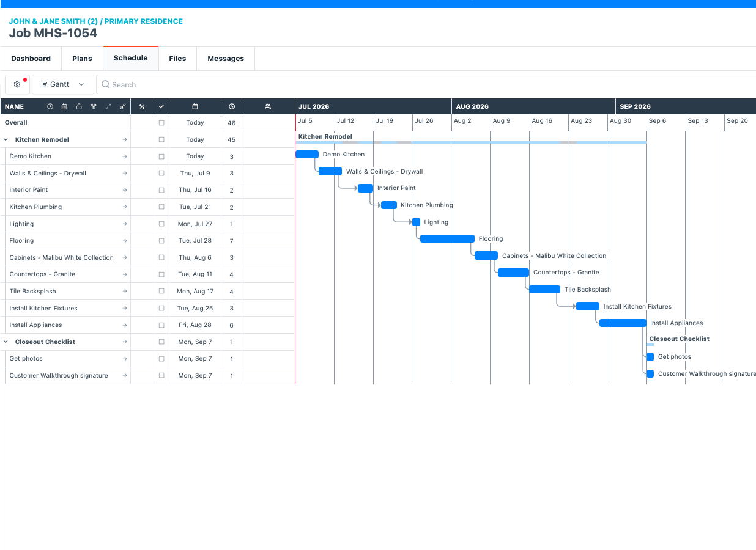Open Walls & Ceilings - Drywall row arrow
This screenshot has height=550, width=756.
click(125, 174)
